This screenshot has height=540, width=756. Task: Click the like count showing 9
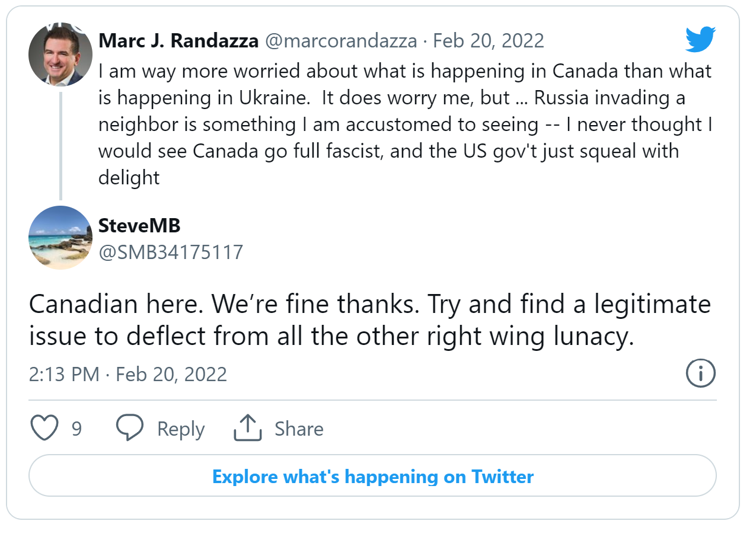click(76, 428)
